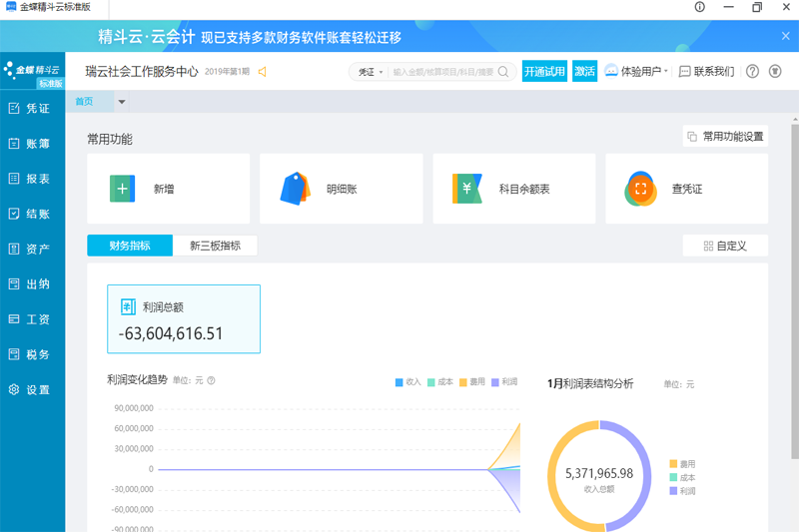Toggle 费用 legend of donut chart
This screenshot has width=799, height=532.
point(682,464)
